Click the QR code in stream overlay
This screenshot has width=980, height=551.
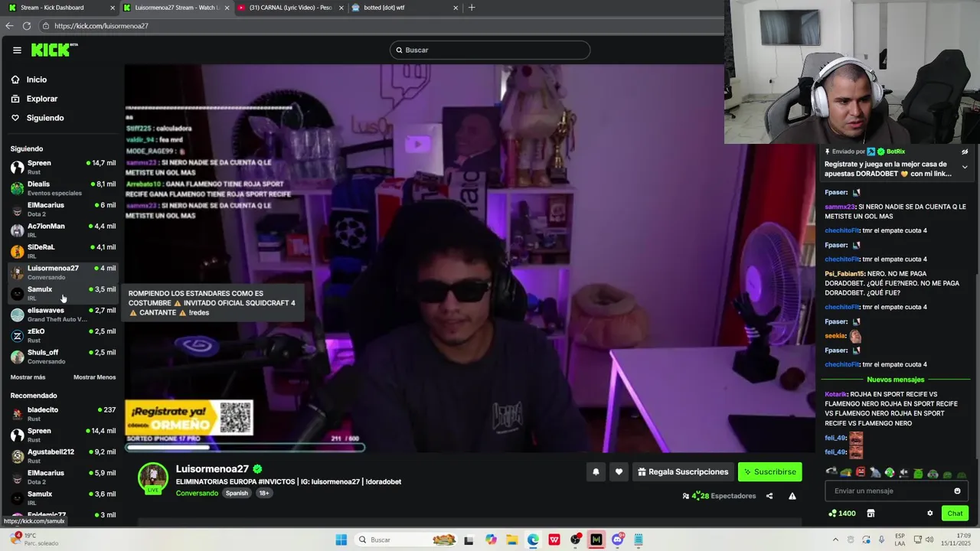click(235, 417)
